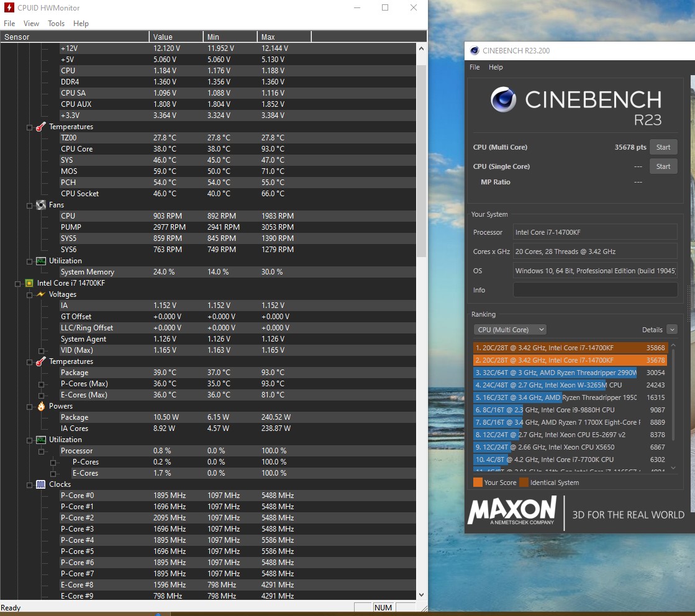This screenshot has height=616, width=695.
Task: Collapse the Powers group
Action: [x=29, y=407]
